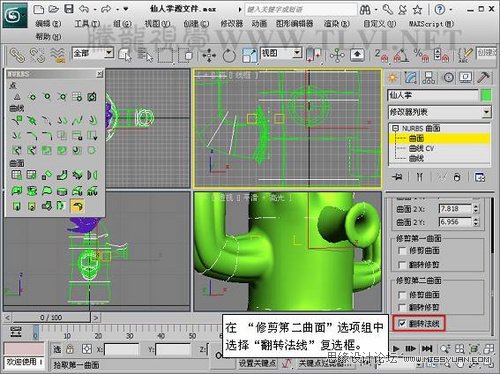Open the 视图(V) menu
Viewport: 500px width, 374px height.
pos(157,24)
